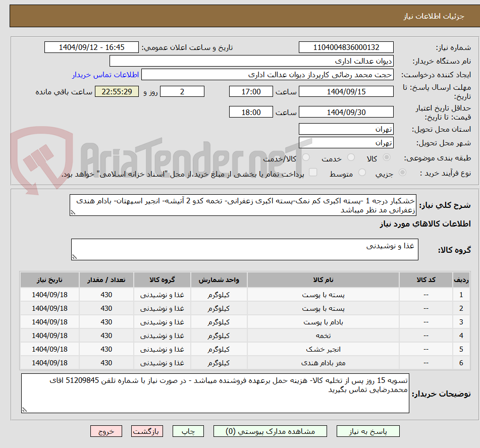Select the کالا/خدمت option

click(x=306, y=157)
